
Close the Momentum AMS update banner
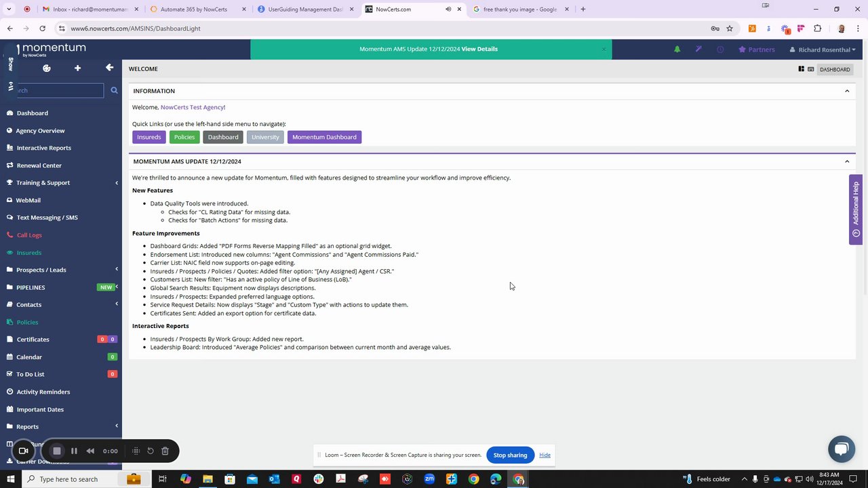pyautogui.click(x=604, y=49)
